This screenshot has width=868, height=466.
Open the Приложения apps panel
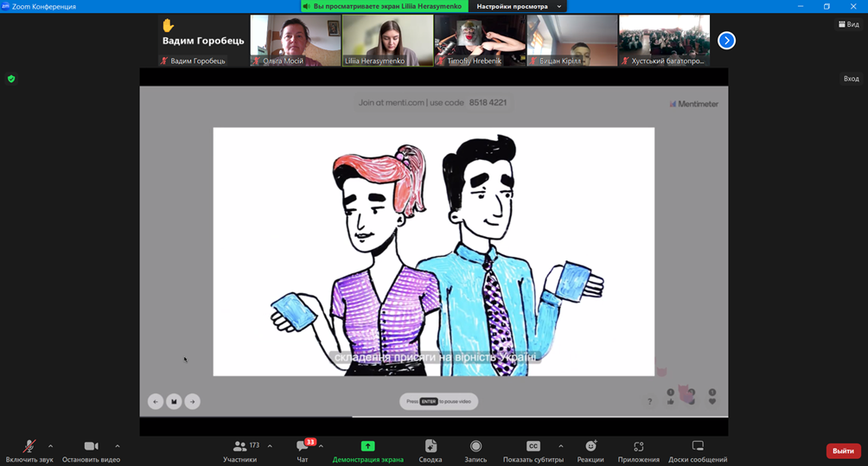click(638, 450)
